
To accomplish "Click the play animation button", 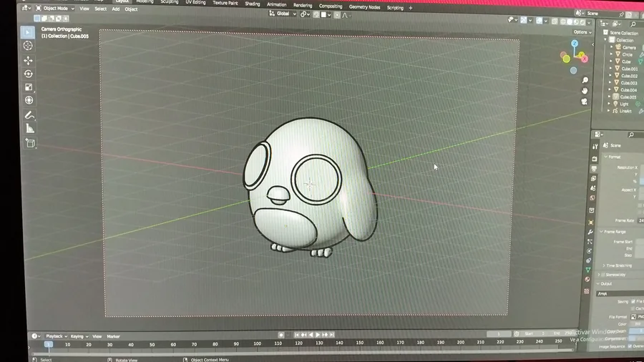I will tap(318, 335).
